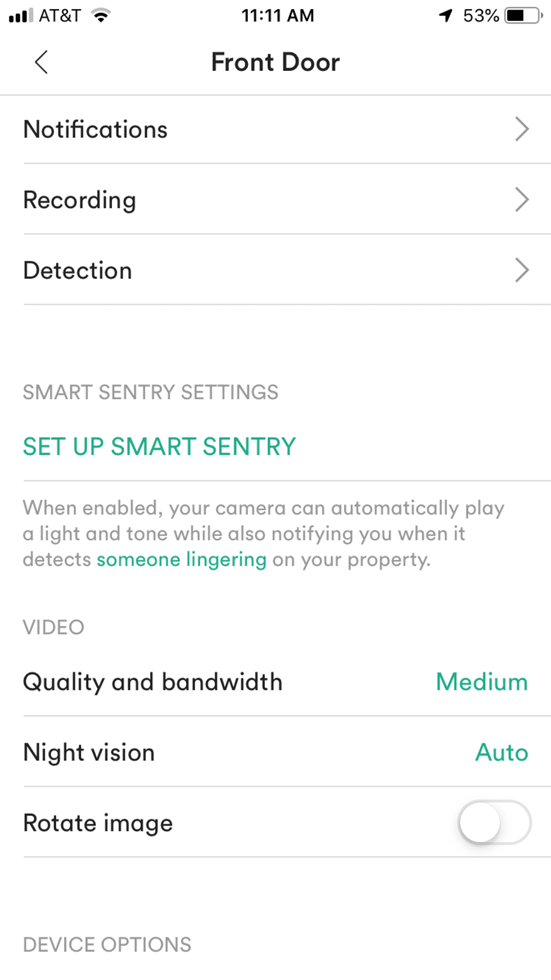The height and width of the screenshot is (980, 551).
Task: Tap the Front Door title
Action: 275,62
